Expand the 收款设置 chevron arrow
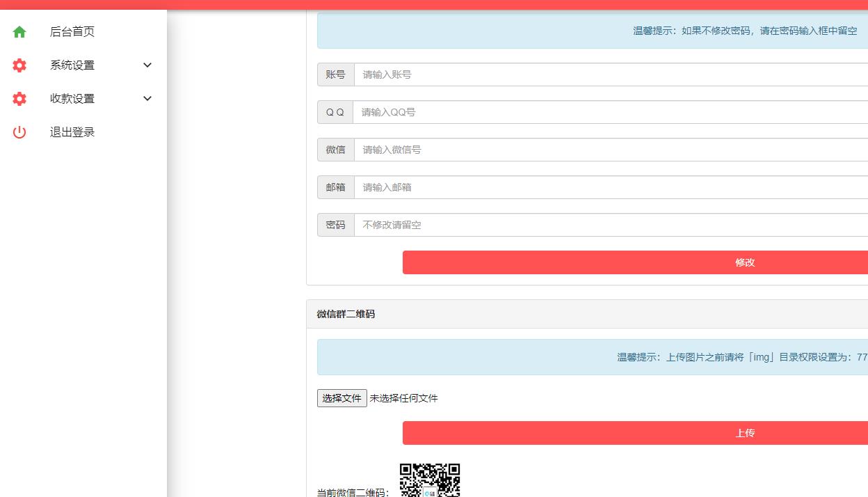 [x=147, y=99]
